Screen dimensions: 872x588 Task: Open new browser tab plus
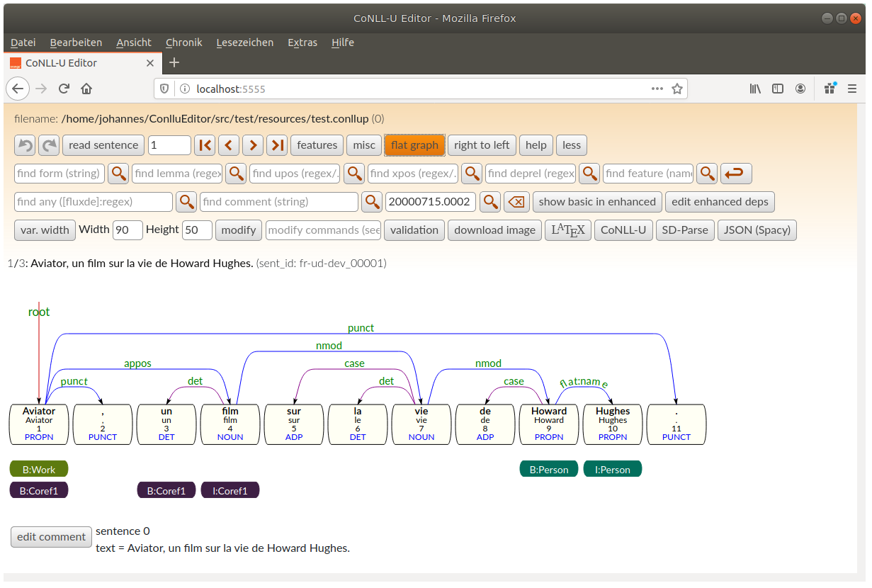click(x=174, y=62)
